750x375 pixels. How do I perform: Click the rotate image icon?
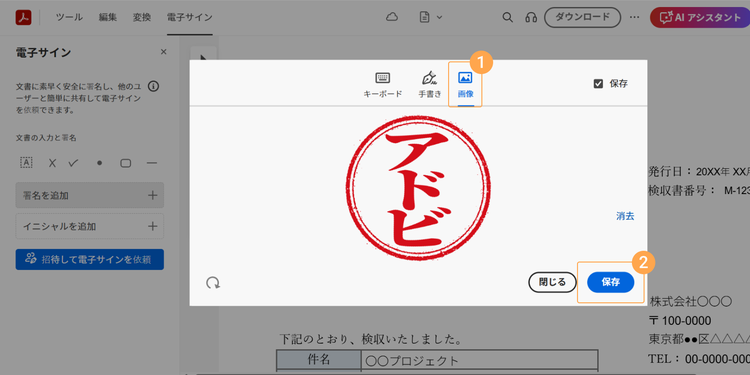click(213, 283)
